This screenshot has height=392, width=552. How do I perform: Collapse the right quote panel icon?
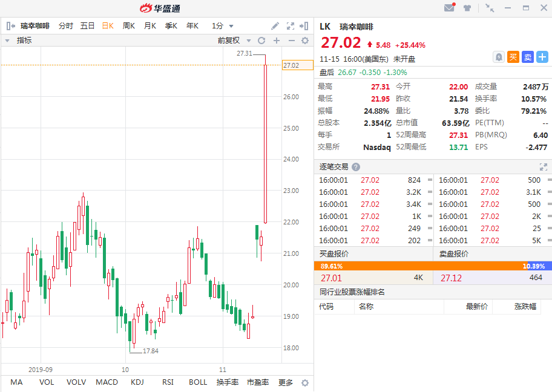(304, 26)
